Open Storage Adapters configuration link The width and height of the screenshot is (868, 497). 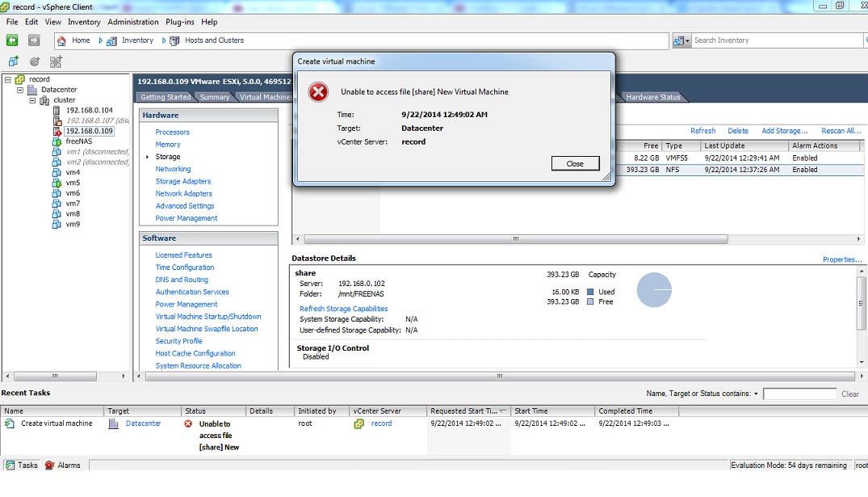(x=183, y=181)
